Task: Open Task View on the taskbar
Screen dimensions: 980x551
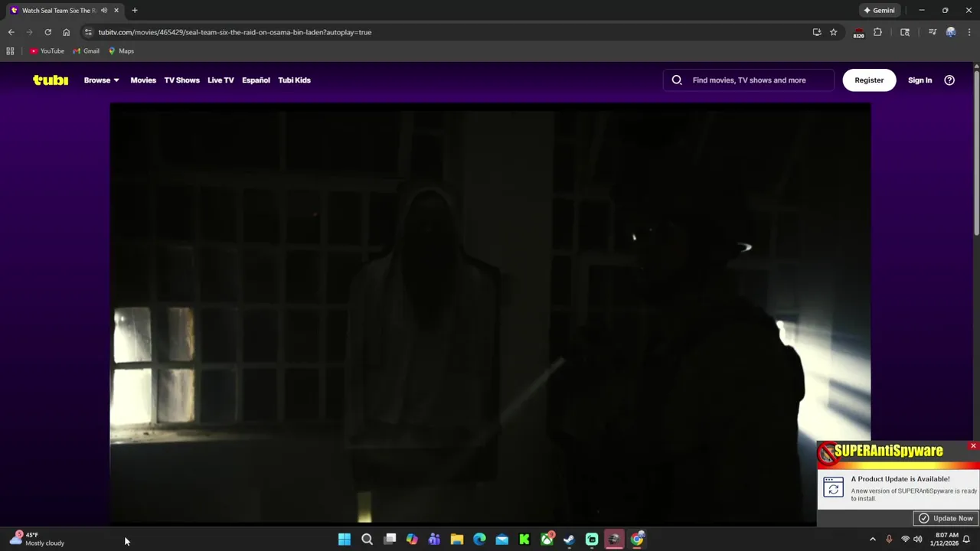Action: 390,540
